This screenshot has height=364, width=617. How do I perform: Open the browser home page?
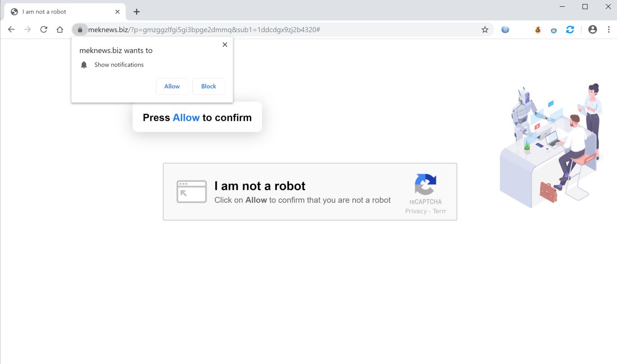coord(60,29)
